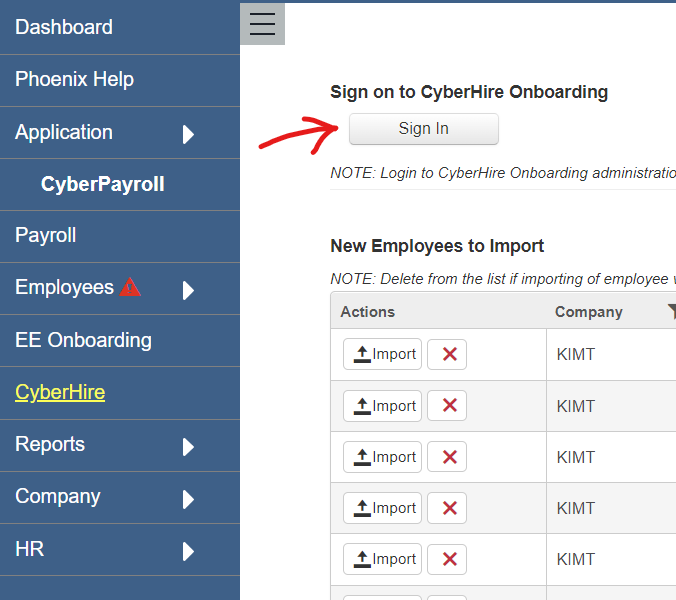Delete first KIMT row with red X
This screenshot has height=600, width=676.
coord(447,354)
